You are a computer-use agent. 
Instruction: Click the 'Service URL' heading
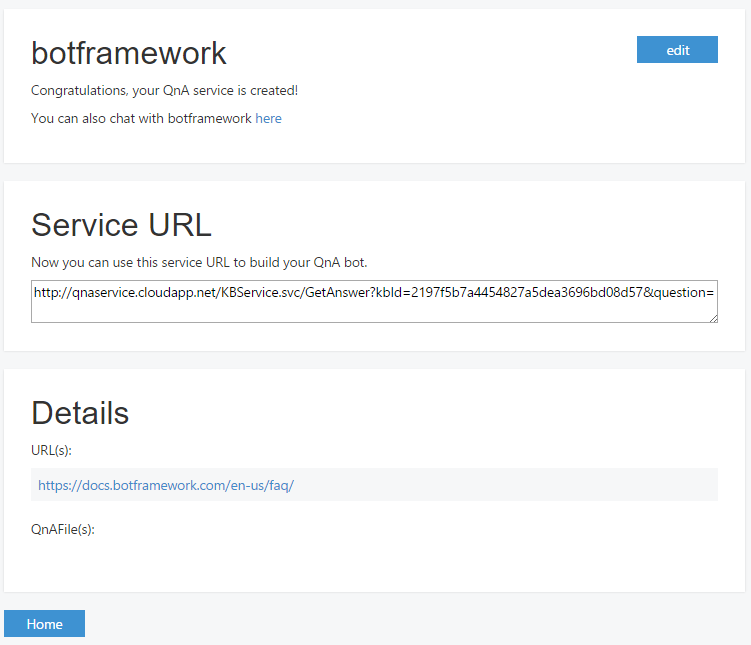(x=121, y=225)
